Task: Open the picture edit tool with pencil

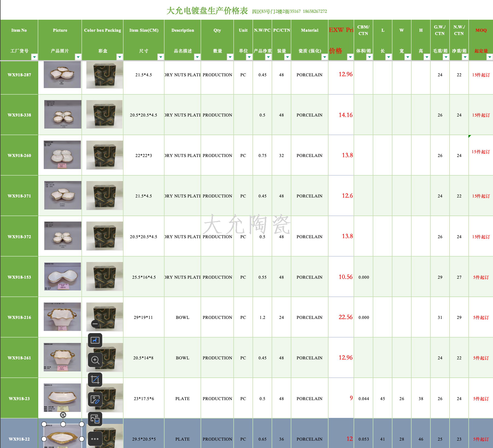Action: point(95,399)
